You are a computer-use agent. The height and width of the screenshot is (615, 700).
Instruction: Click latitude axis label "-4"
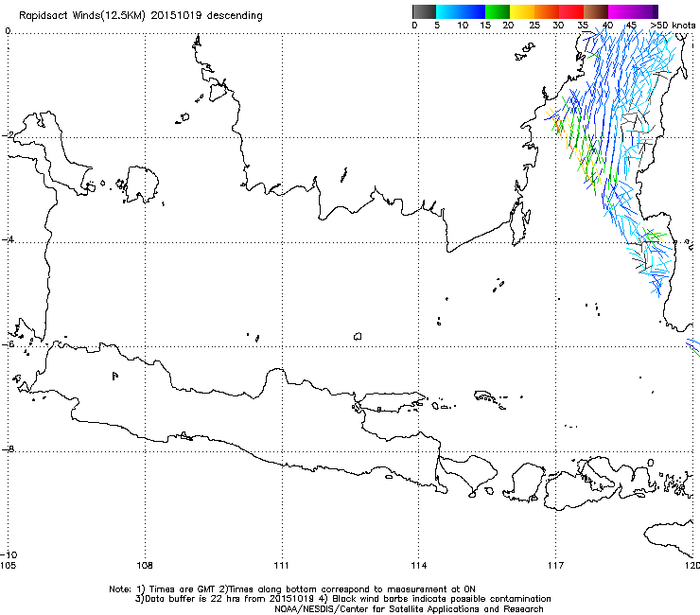[8, 239]
